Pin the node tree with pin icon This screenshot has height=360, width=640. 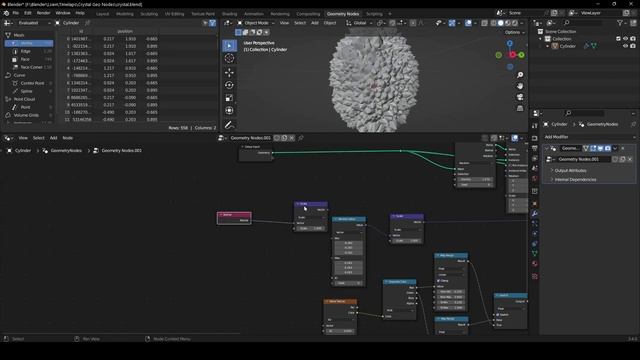pyautogui.click(x=301, y=138)
